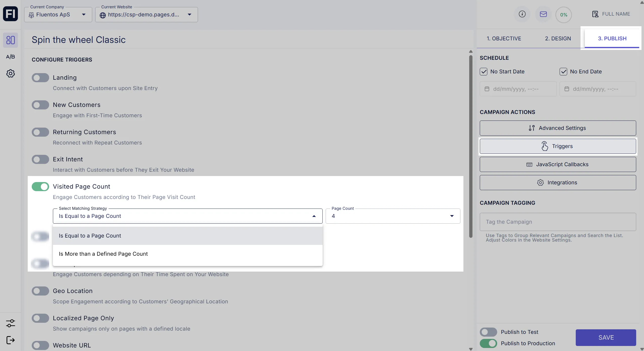Expand the Current Company dropdown
This screenshot has height=351, width=644.
58,15
